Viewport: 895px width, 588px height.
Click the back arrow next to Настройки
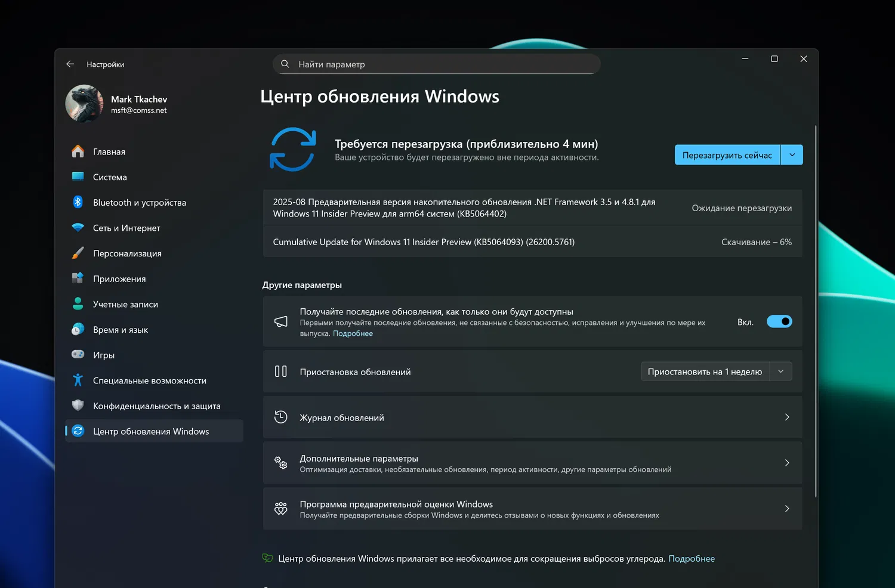[x=70, y=64]
